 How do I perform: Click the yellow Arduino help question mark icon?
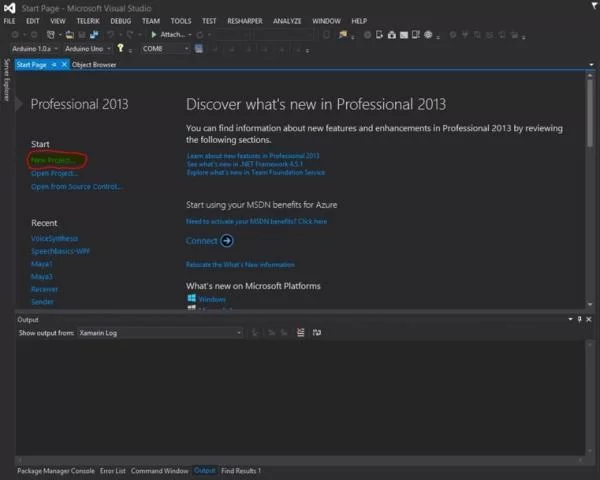121,48
